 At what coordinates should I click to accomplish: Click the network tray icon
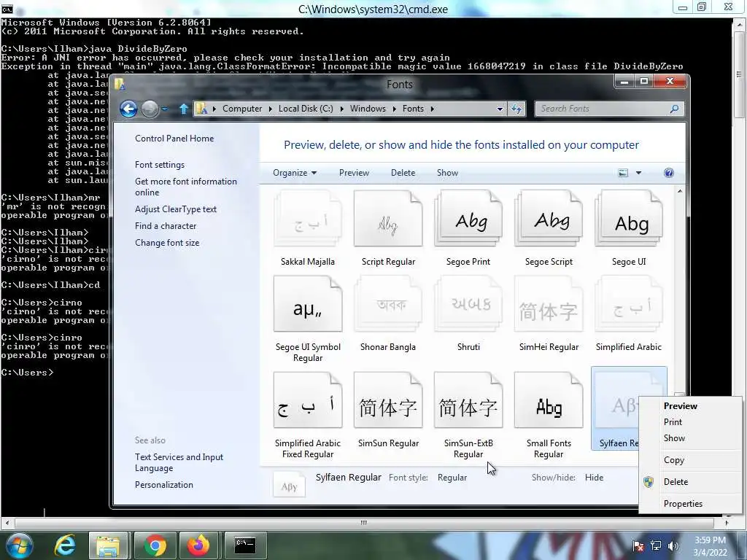click(656, 545)
